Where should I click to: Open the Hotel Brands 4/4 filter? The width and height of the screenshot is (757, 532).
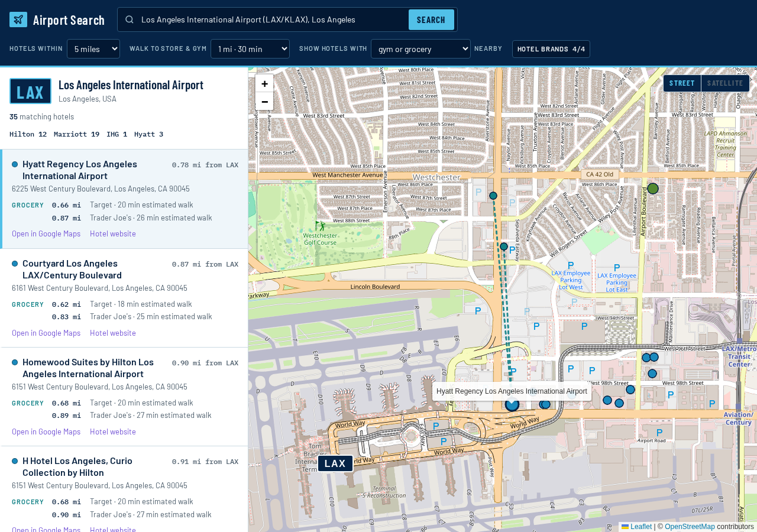pyautogui.click(x=551, y=49)
